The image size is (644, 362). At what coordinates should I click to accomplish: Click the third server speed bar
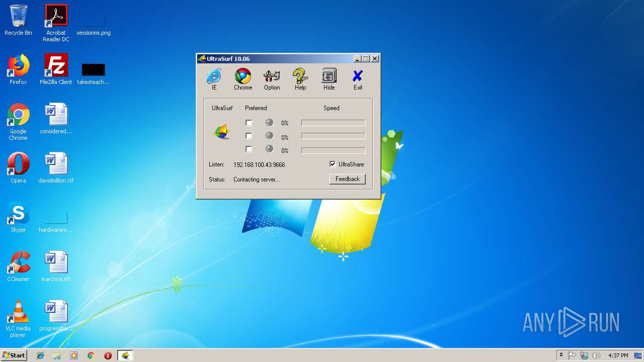tap(333, 150)
